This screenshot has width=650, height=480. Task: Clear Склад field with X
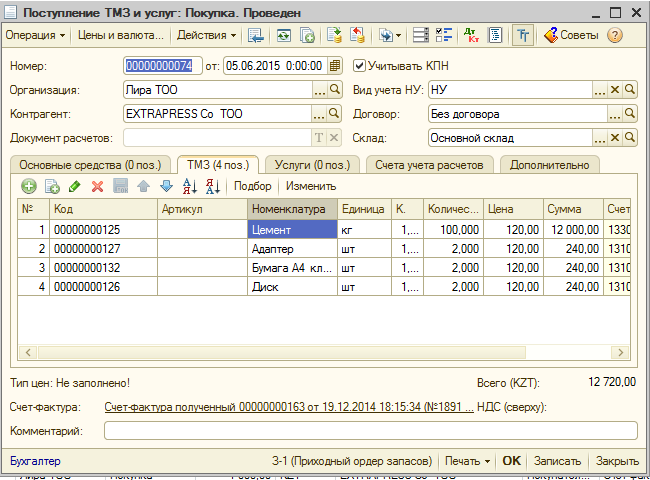(x=615, y=138)
